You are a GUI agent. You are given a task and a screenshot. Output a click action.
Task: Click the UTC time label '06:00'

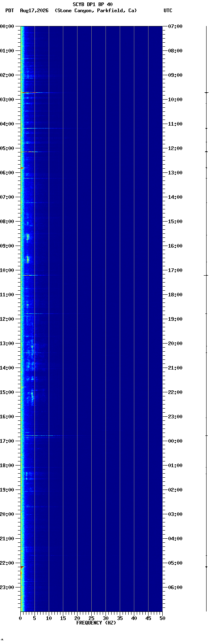tap(175, 587)
